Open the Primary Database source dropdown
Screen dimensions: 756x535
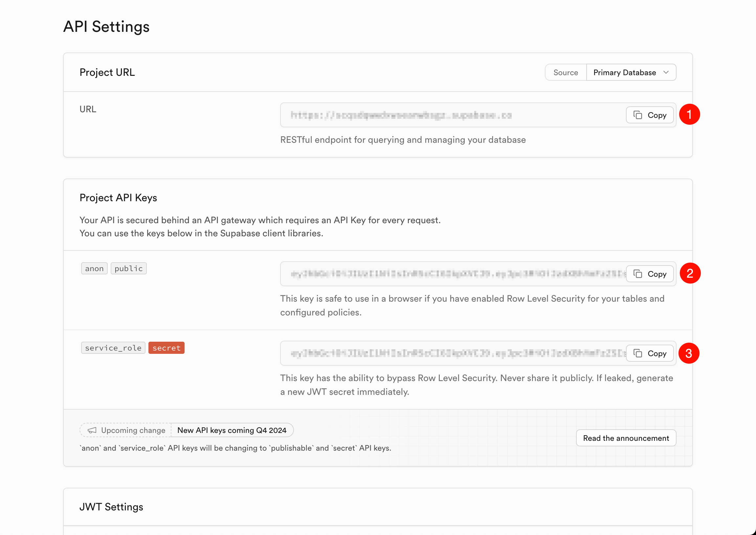tap(625, 73)
